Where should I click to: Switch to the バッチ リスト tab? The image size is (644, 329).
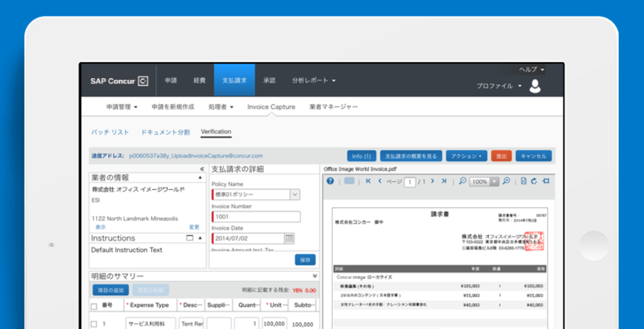click(110, 132)
